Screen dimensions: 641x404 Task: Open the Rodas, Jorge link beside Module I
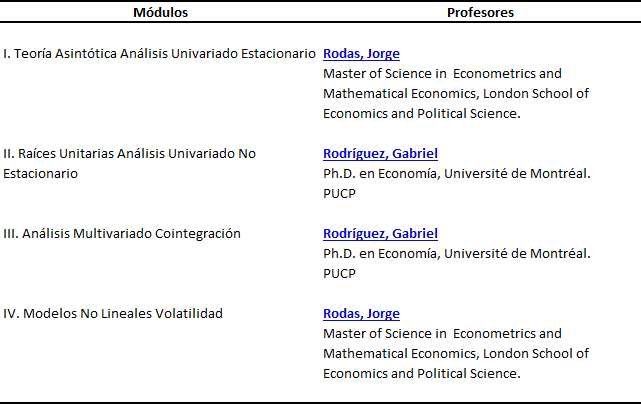coord(362,54)
